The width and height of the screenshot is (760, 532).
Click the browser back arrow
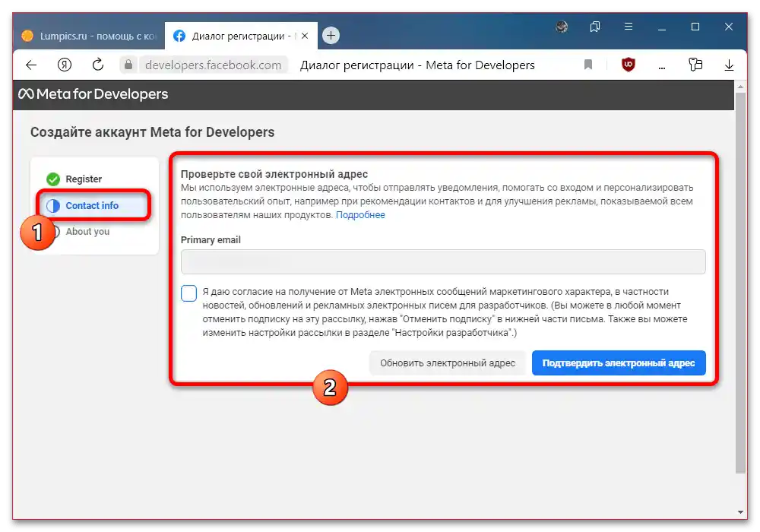click(30, 65)
